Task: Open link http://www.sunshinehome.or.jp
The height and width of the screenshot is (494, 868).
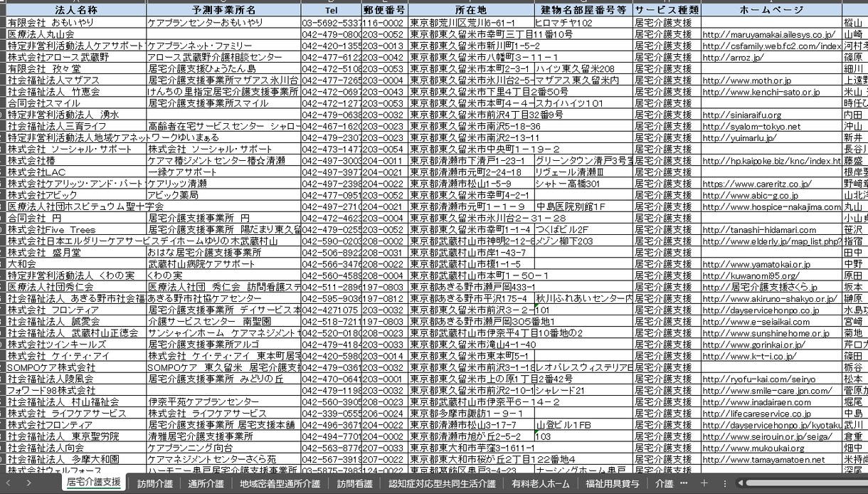Action: click(766, 333)
